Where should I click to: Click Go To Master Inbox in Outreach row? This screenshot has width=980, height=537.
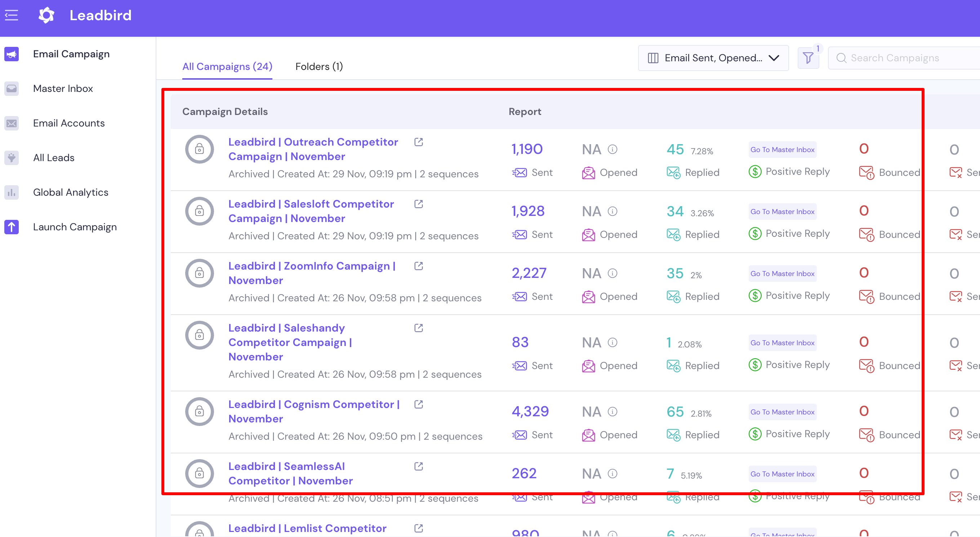782,150
